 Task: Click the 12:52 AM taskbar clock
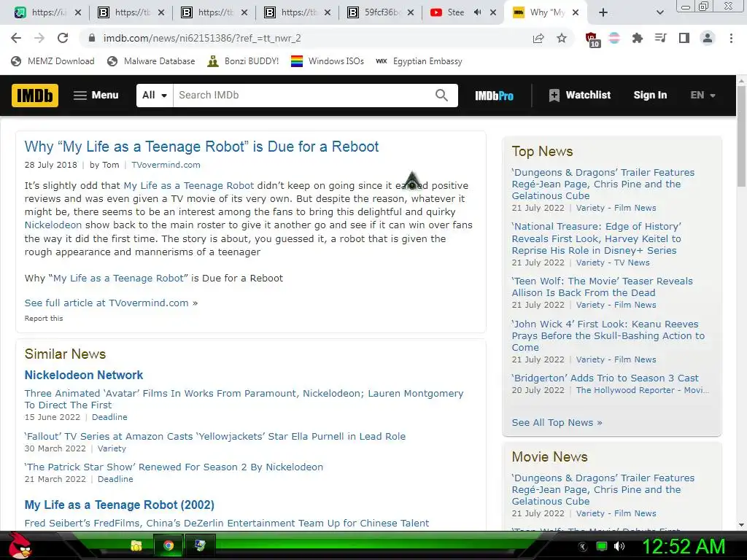pyautogui.click(x=684, y=546)
